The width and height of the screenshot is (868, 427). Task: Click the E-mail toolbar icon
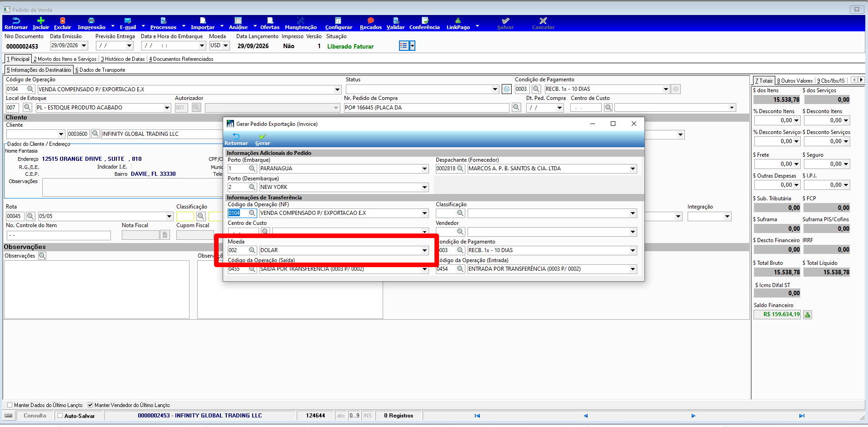(128, 23)
